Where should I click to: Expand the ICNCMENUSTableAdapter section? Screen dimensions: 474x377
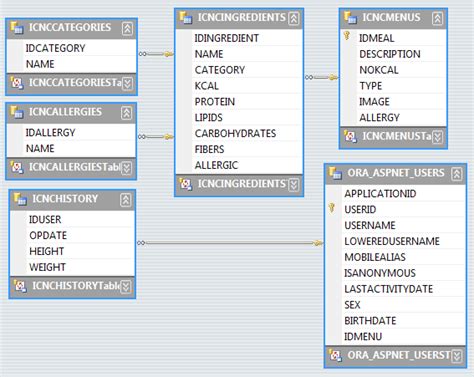pyautogui.click(x=437, y=137)
